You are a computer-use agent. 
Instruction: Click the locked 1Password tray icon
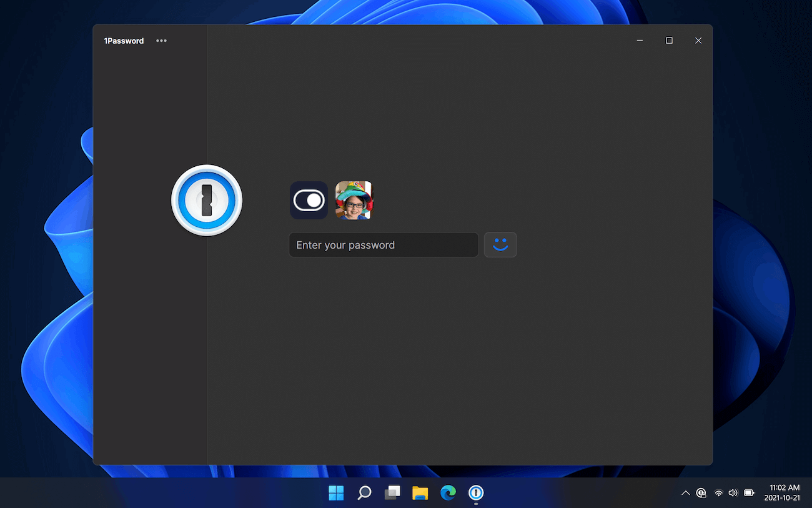point(701,493)
